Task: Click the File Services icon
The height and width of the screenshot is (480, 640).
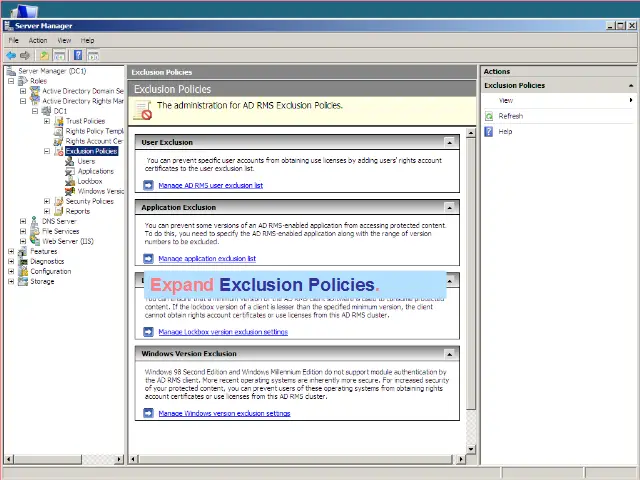Action: [35, 231]
